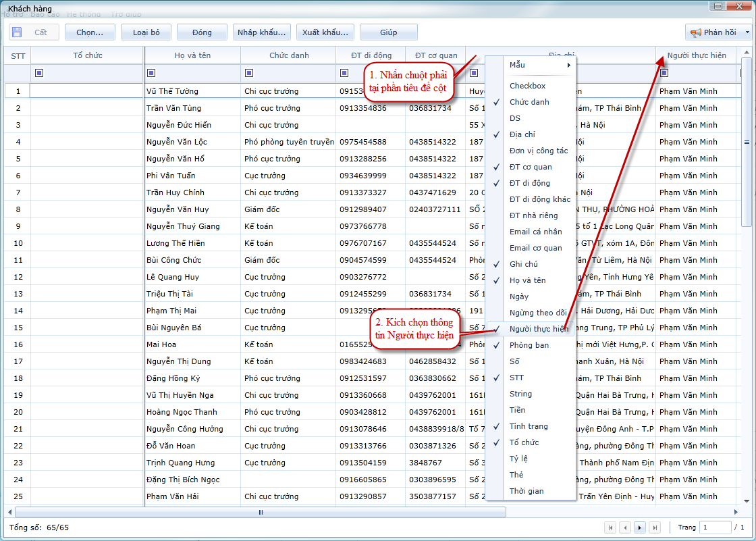Click the horizontal scrollbar thumb

pyautogui.click(x=261, y=513)
